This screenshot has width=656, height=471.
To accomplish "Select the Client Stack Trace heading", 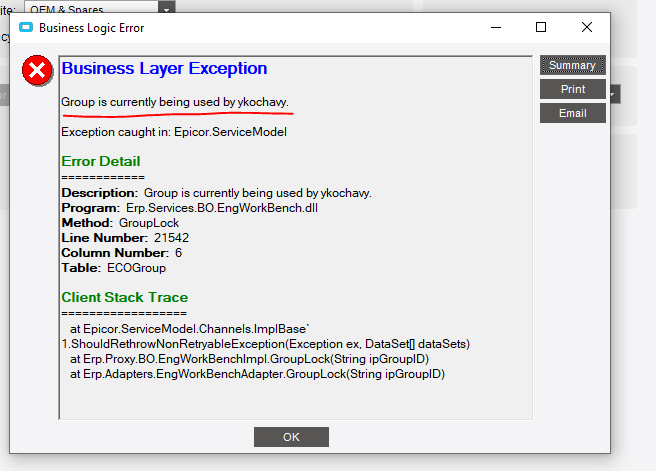I will coord(125,297).
